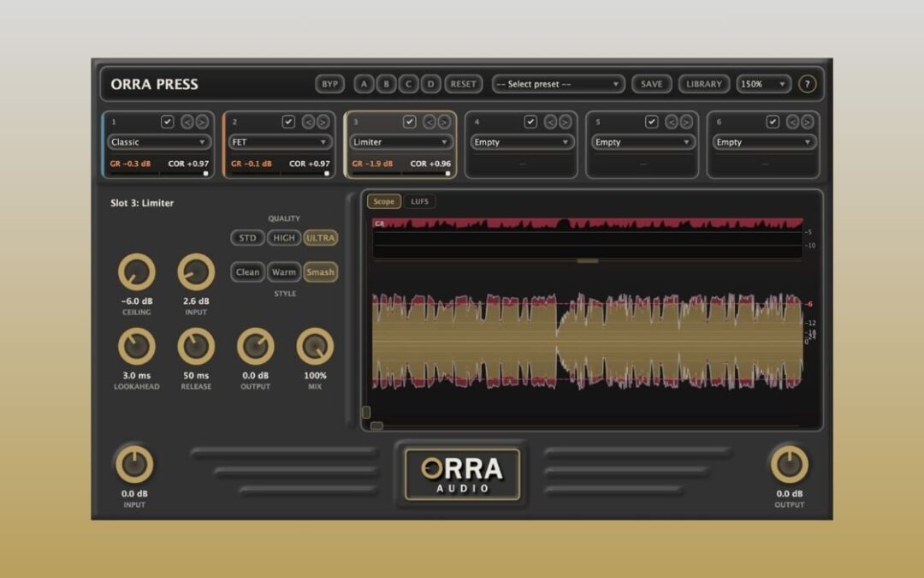Move slot 4 left with its arrow
The height and width of the screenshot is (578, 924).
550,122
